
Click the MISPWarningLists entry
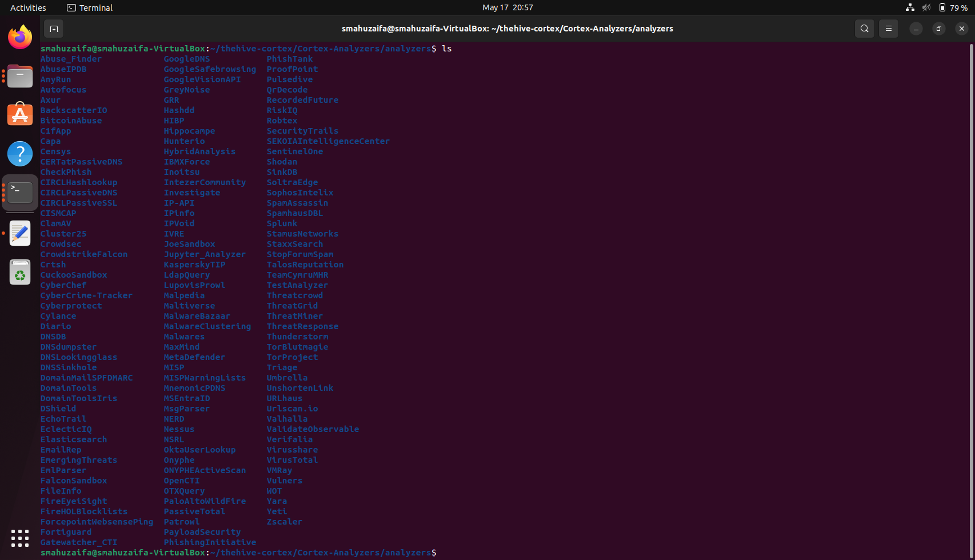205,378
